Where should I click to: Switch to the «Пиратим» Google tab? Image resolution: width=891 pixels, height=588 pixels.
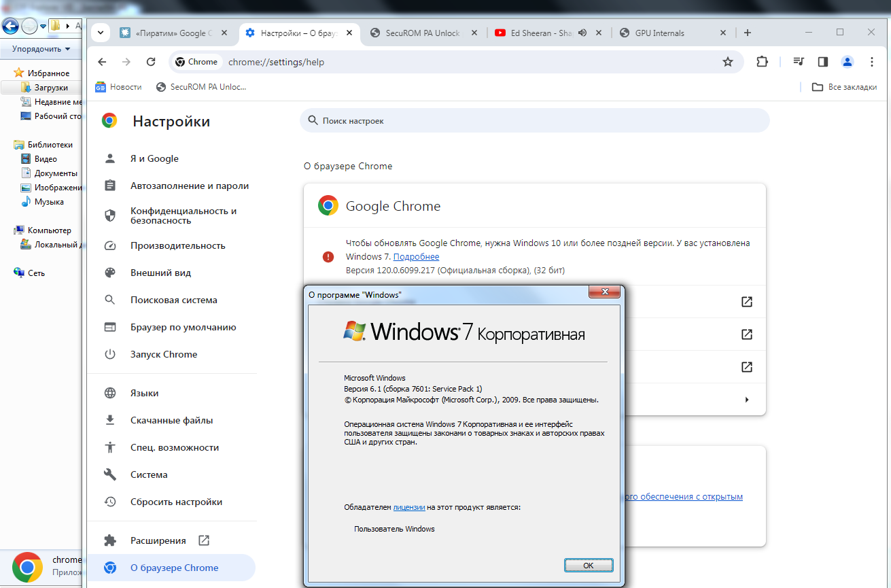[174, 33]
